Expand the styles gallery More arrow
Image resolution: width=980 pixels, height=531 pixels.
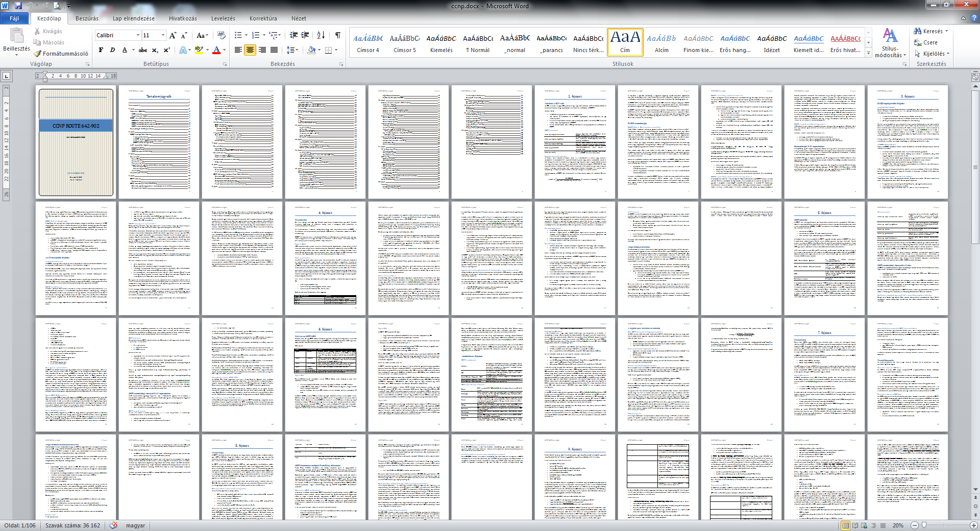pos(868,53)
